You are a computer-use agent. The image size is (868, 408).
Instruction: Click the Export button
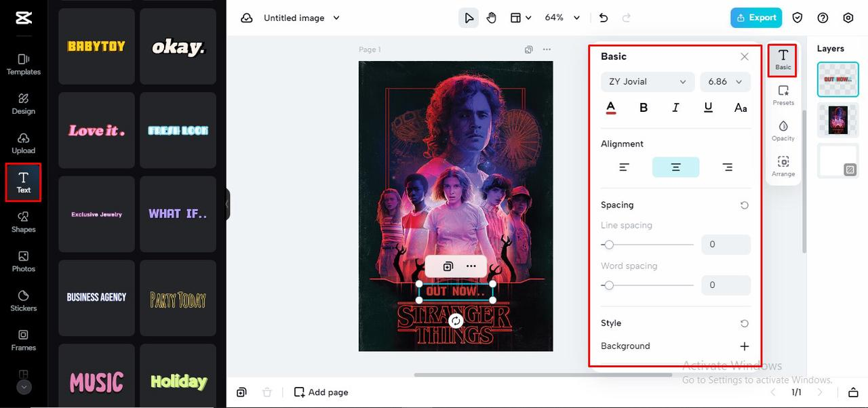pyautogui.click(x=756, y=18)
